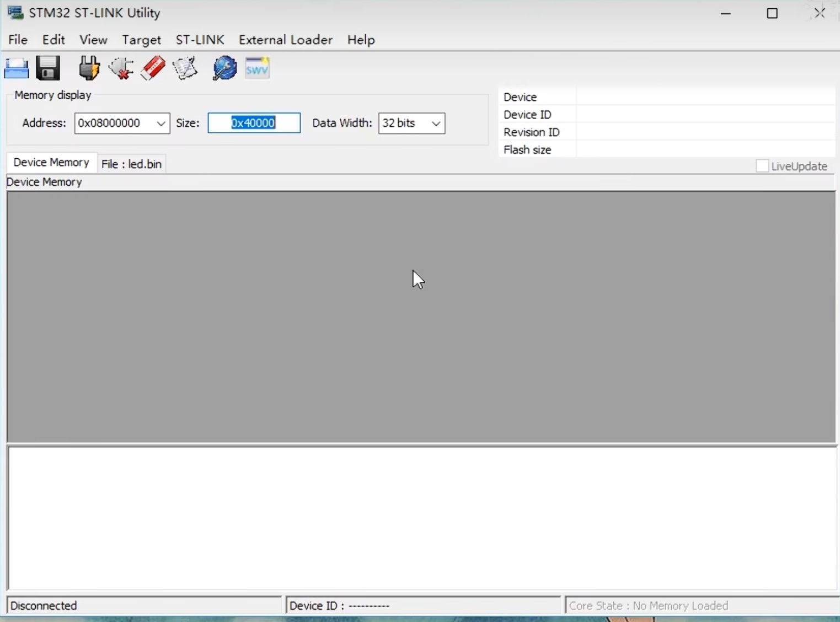Open the SWV serial wire viewer icon

click(257, 68)
